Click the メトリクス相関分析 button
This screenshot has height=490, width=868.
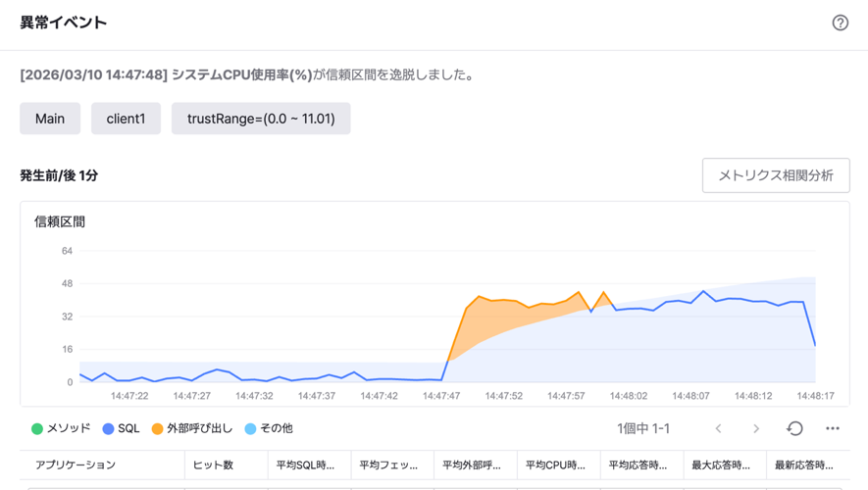tap(776, 175)
